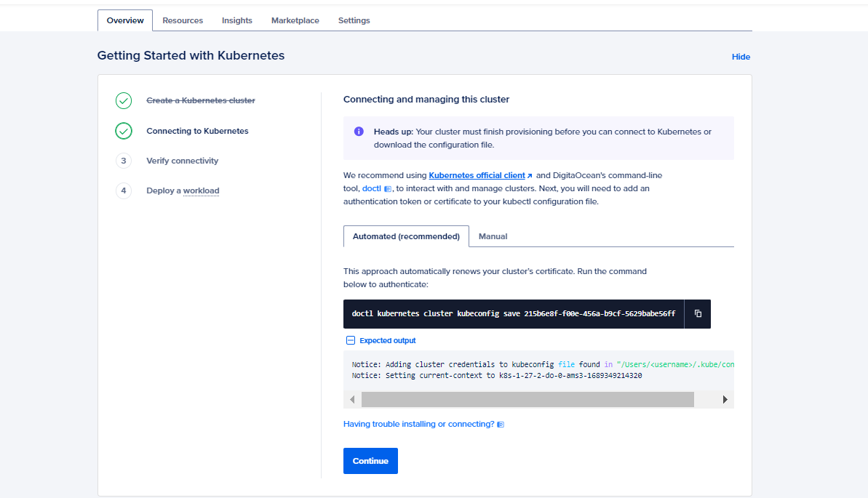Switch to the Insights tab
868x498 pixels.
pos(237,20)
